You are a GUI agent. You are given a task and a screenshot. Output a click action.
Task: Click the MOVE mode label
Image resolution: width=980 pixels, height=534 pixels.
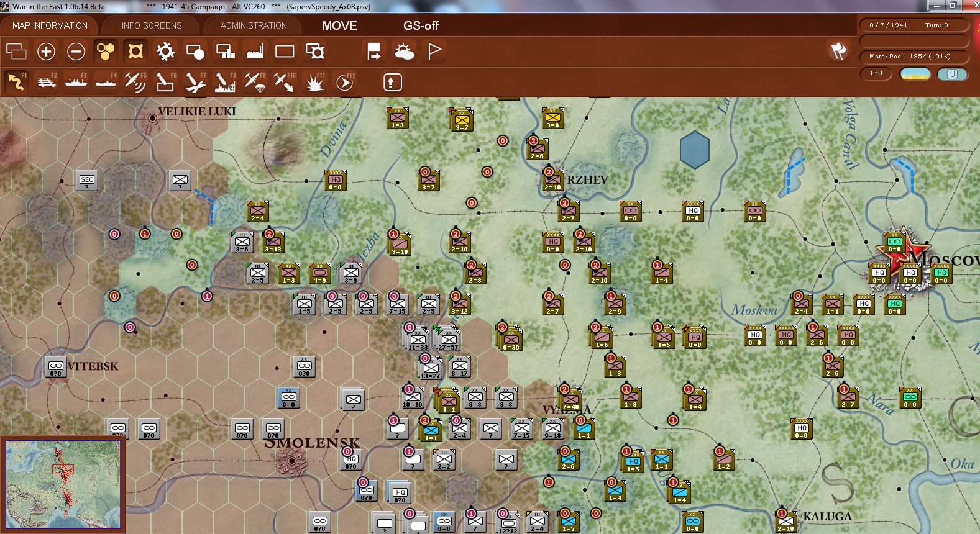[x=339, y=25]
